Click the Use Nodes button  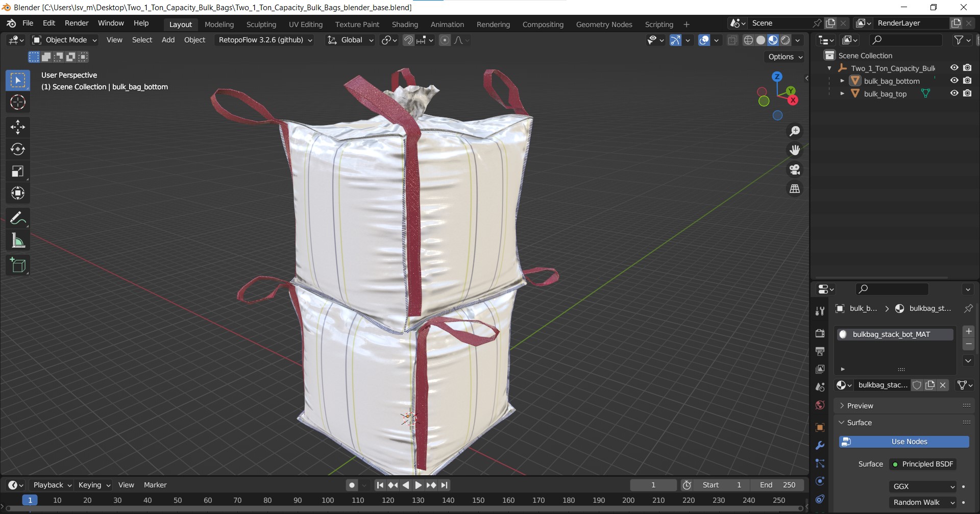904,442
